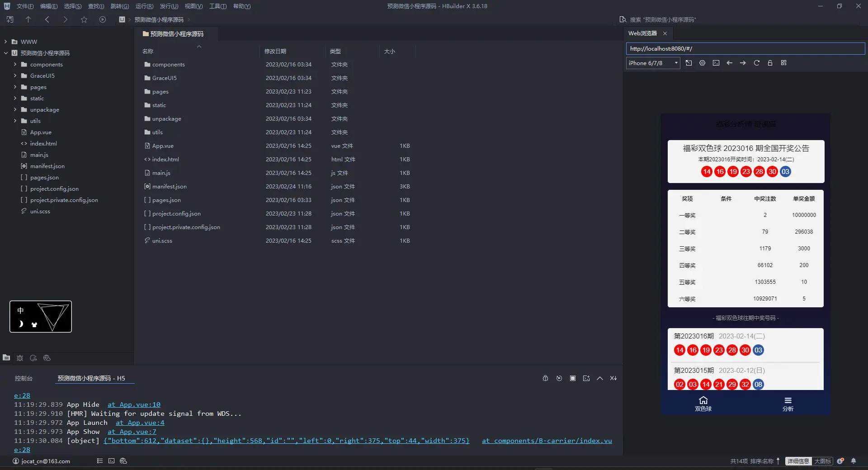Viewport: 868px width, 470px height.
Task: Select the 预测微信小程序源码 - H5 console tab
Action: click(x=91, y=378)
